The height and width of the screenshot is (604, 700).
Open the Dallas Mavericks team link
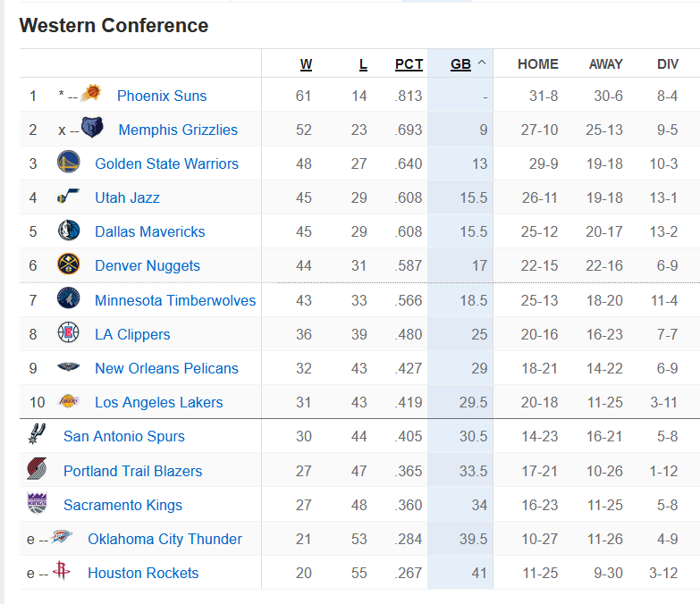click(149, 231)
